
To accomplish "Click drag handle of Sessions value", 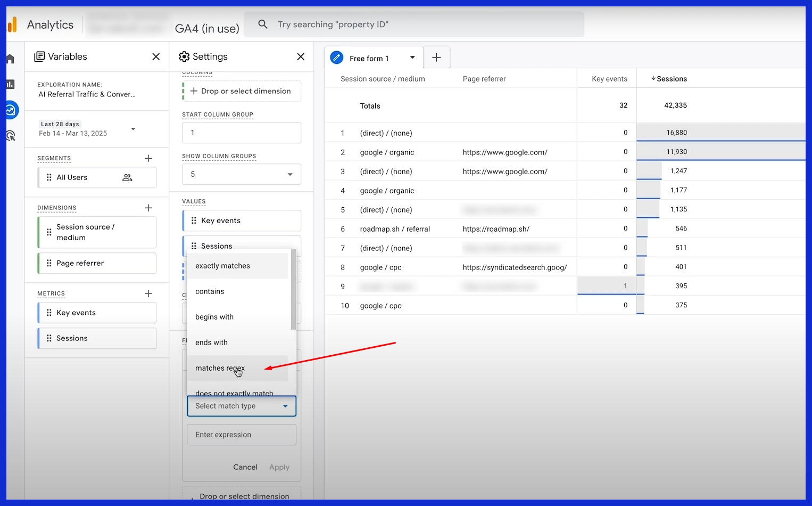I will point(194,246).
